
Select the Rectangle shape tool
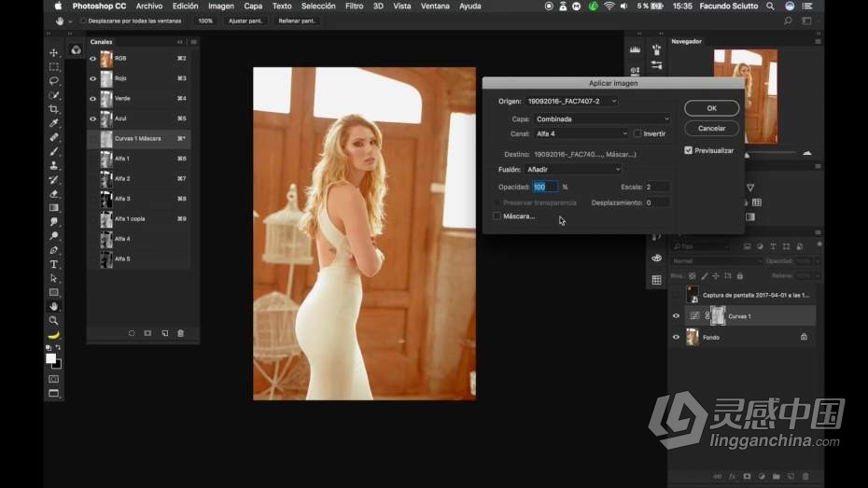(54, 292)
